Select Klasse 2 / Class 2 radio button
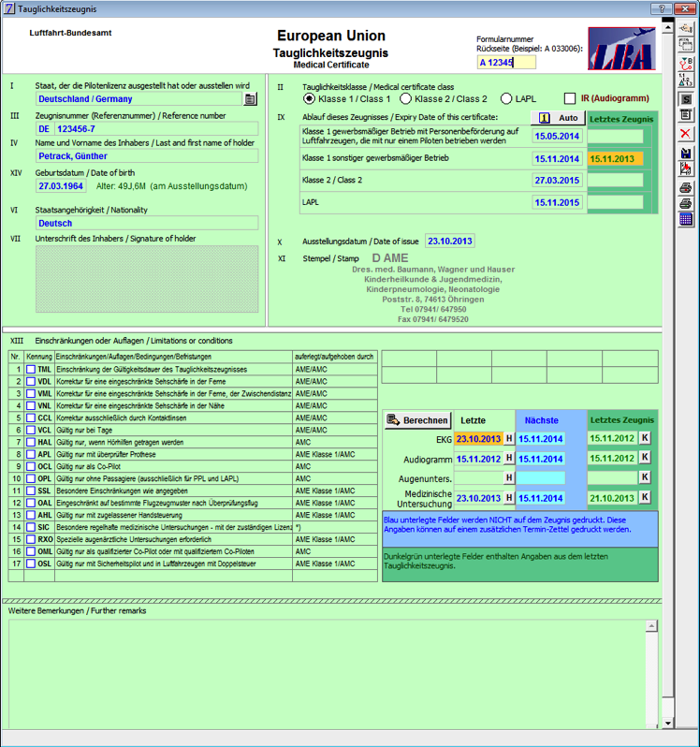This screenshot has height=747, width=700. [x=406, y=98]
